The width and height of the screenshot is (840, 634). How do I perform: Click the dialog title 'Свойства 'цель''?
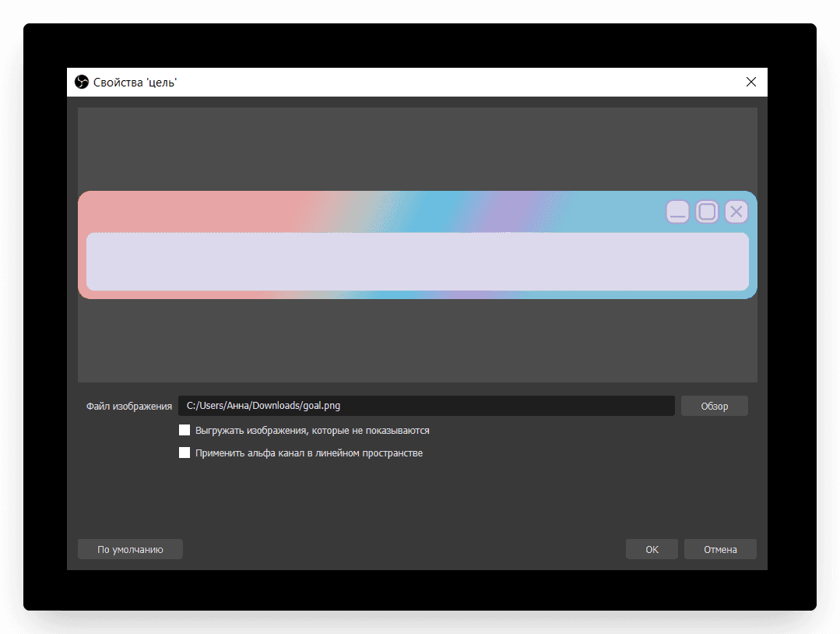(135, 83)
